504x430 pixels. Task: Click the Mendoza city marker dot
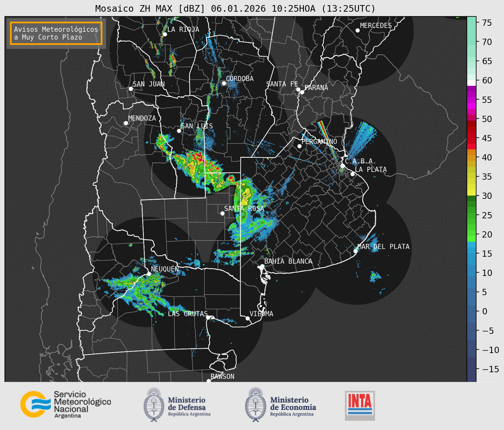coord(126,123)
